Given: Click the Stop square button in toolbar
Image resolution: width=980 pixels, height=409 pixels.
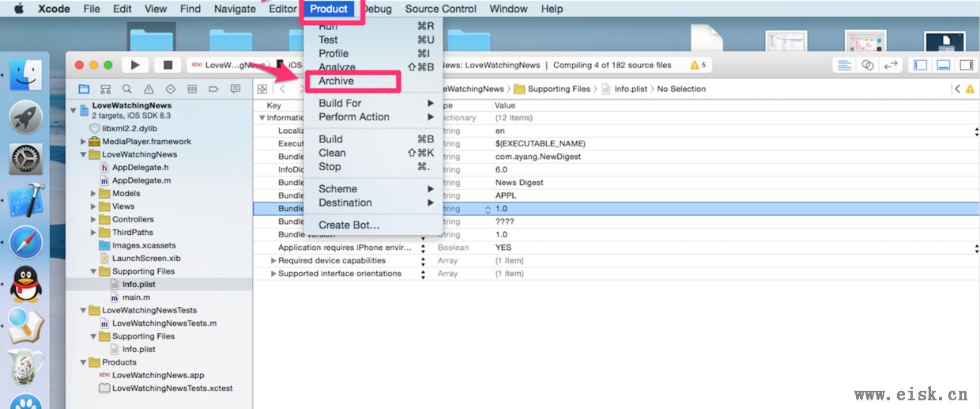Looking at the screenshot, I should [167, 65].
